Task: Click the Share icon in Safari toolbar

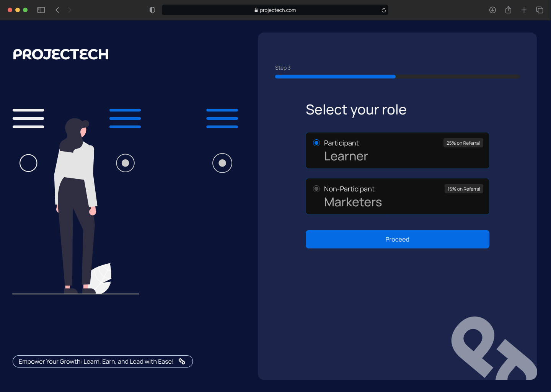Action: [x=508, y=10]
